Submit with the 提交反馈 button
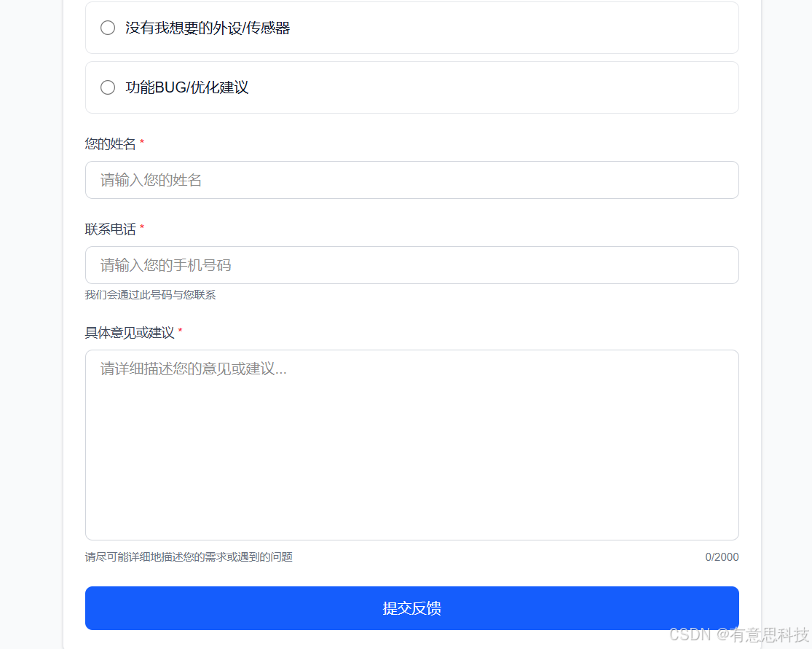Screen dimensions: 812x649 411,608
